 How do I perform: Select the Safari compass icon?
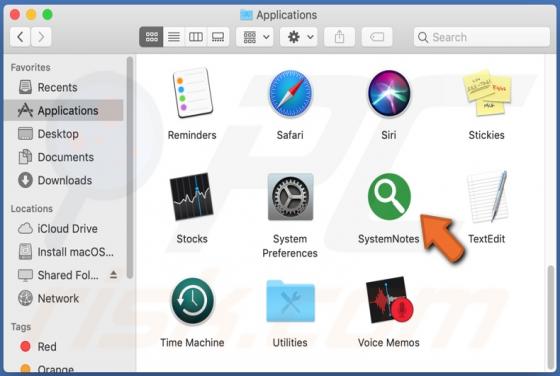pos(290,94)
